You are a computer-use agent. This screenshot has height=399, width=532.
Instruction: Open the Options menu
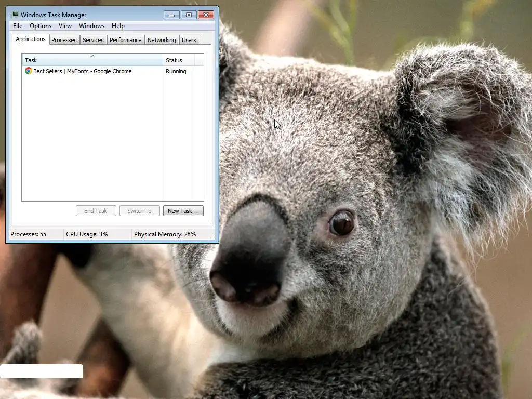pos(41,26)
